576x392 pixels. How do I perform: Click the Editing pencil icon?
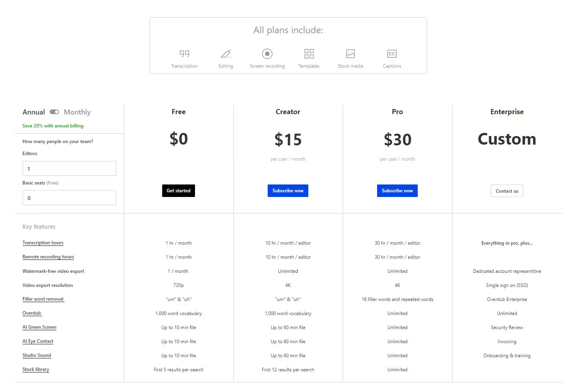(226, 54)
